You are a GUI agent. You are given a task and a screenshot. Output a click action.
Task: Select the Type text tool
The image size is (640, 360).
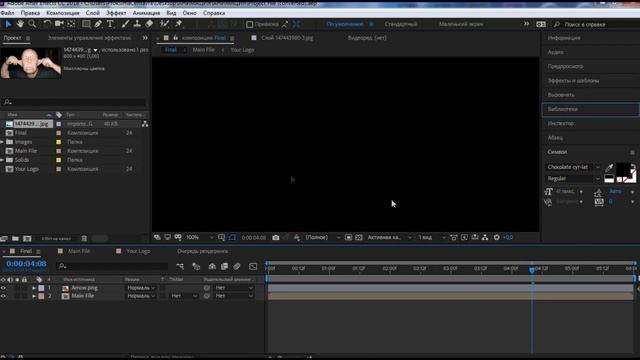[x=110, y=24]
